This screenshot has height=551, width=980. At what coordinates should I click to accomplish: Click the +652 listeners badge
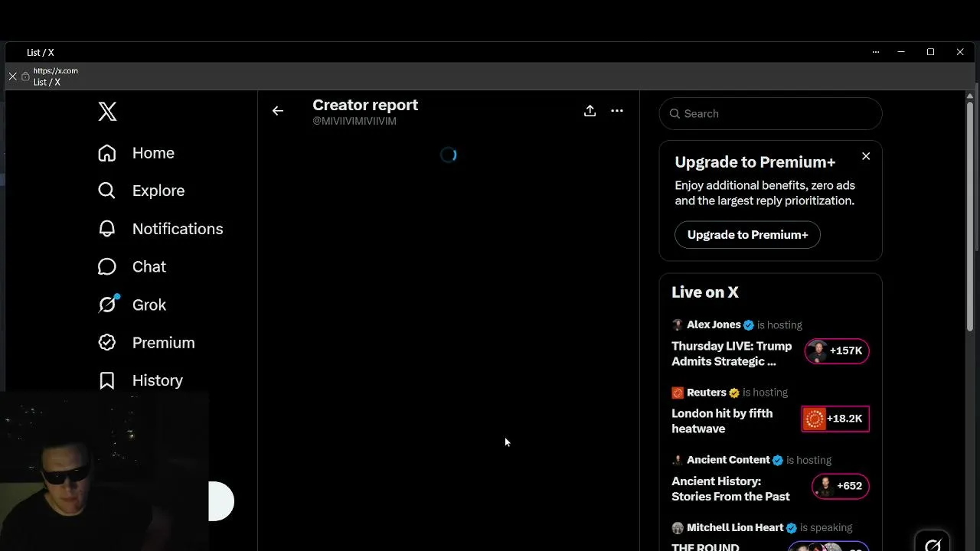tap(841, 486)
